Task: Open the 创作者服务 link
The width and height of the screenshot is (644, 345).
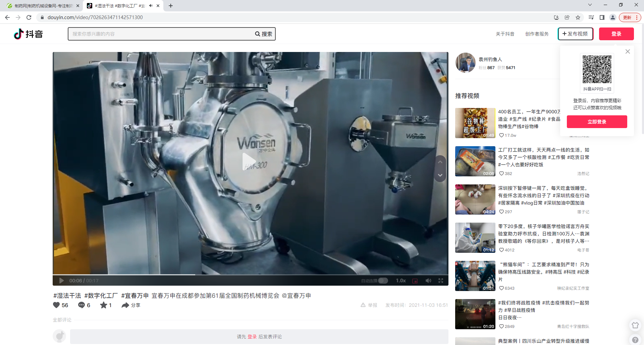Action: point(537,34)
